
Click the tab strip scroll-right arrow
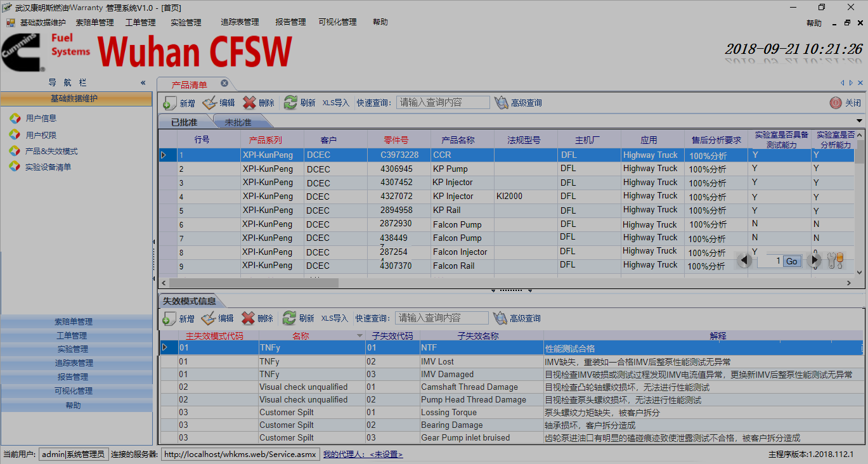pyautogui.click(x=852, y=83)
